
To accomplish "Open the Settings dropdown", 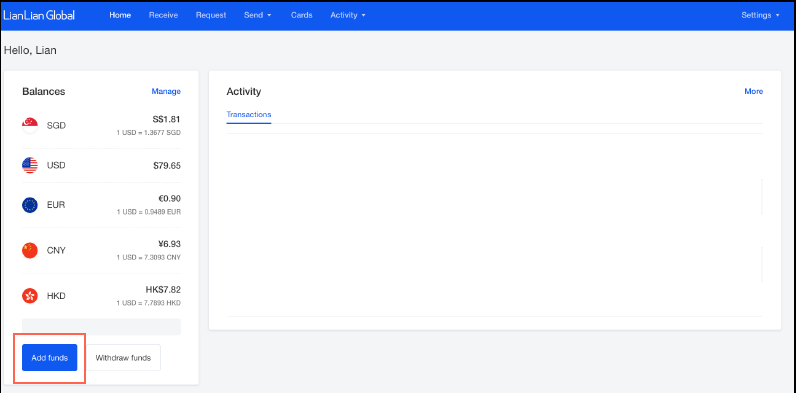I will 760,15.
